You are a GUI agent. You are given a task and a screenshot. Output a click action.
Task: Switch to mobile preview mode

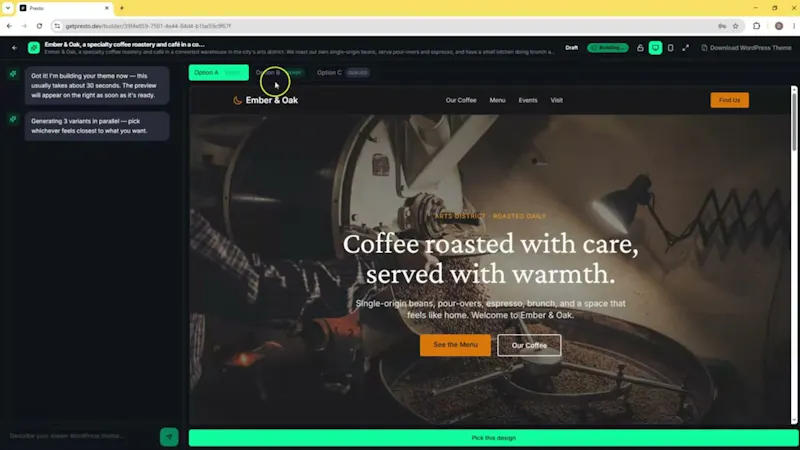pos(670,48)
